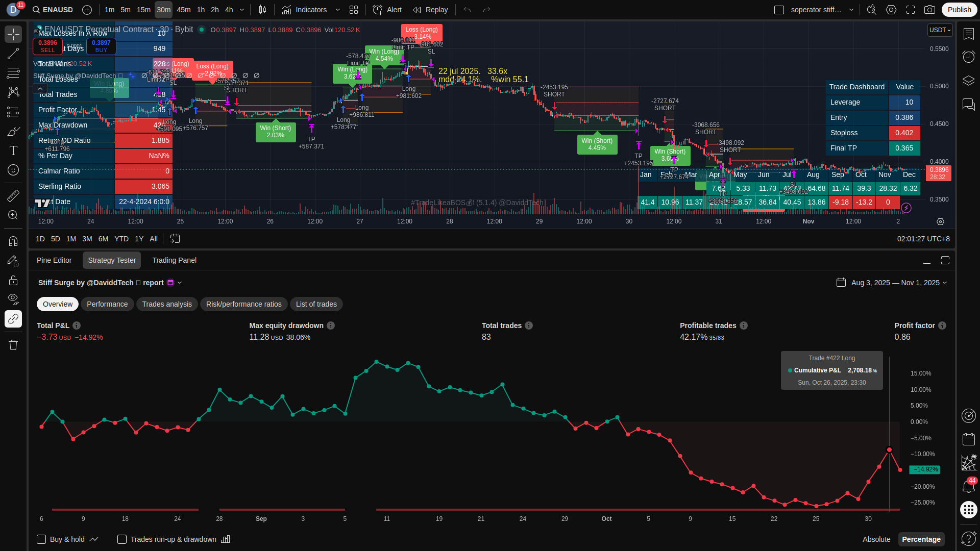Select the 1Y date range shortcut
Screen dimensions: 980x551
[x=139, y=239]
